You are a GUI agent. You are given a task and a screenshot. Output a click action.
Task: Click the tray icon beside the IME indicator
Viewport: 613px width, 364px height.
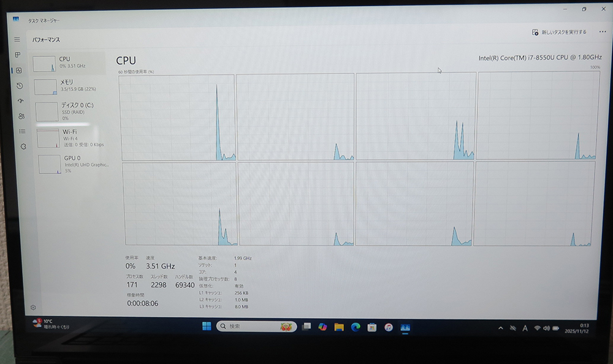point(513,328)
